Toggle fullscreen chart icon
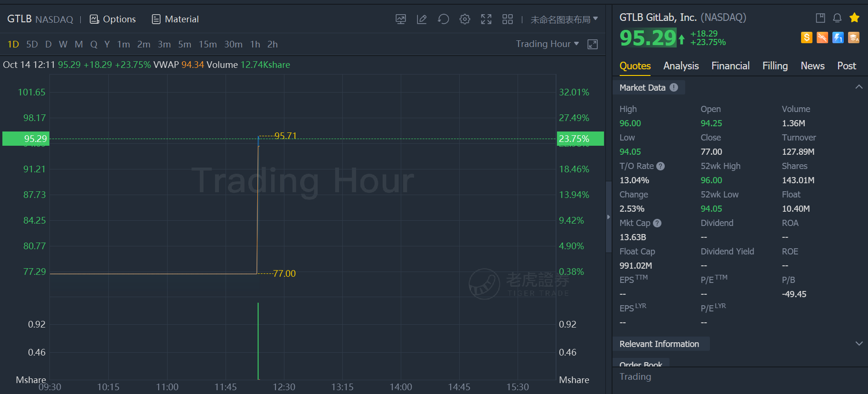The height and width of the screenshot is (394, 868). [486, 19]
